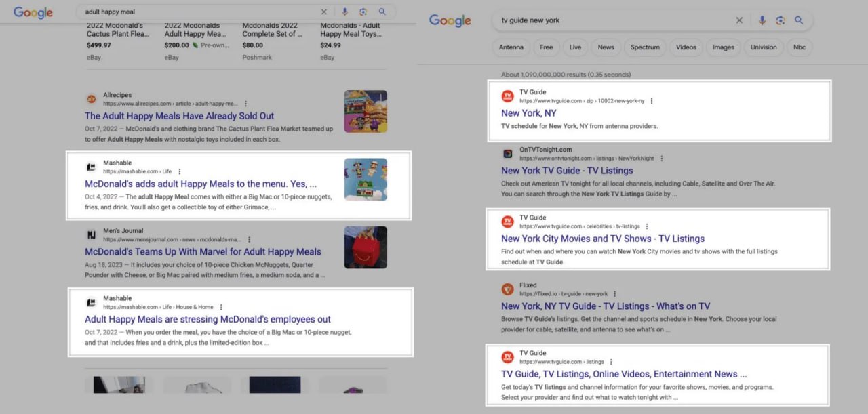Open the 'New York, NY' TV Guide result
This screenshot has width=868, height=414.
(529, 113)
